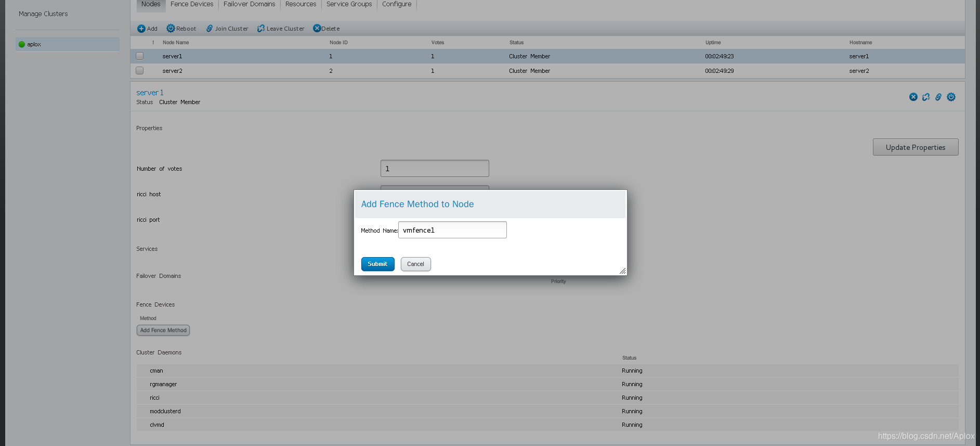This screenshot has height=446, width=980.
Task: Click server1 panel leave cluster broken-link icon
Action: click(x=926, y=97)
